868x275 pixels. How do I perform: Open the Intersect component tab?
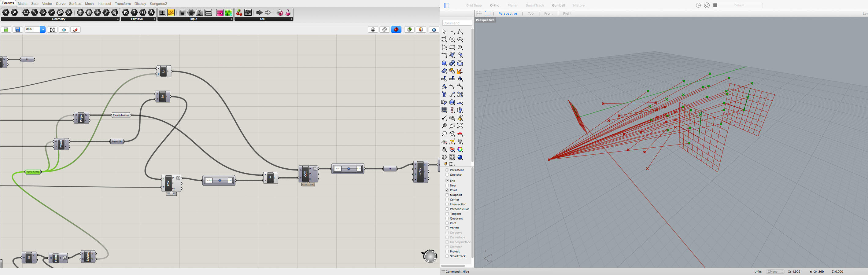click(104, 4)
